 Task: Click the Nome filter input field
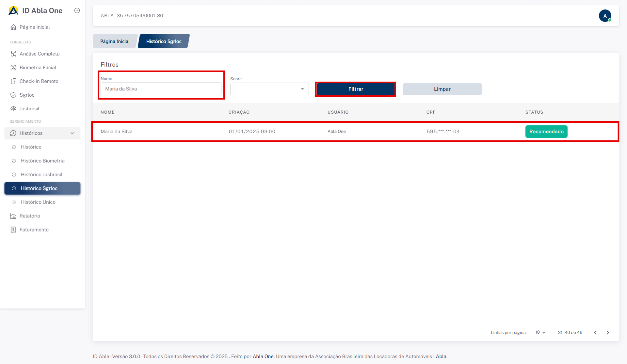(x=161, y=89)
